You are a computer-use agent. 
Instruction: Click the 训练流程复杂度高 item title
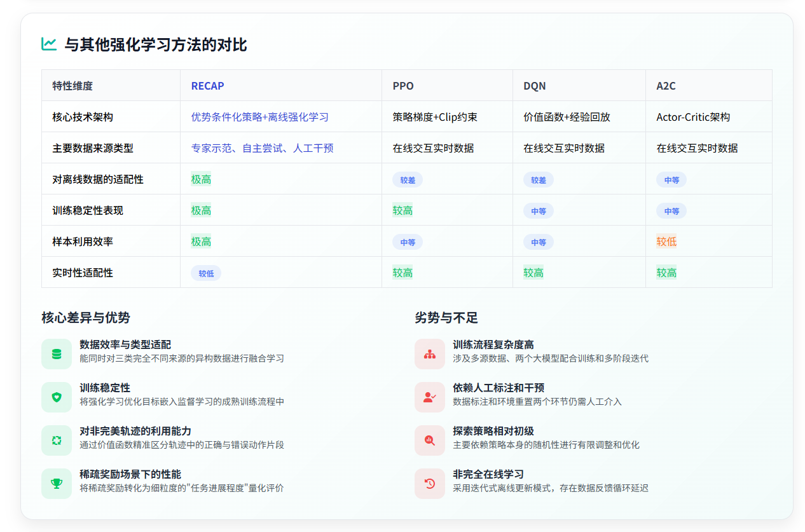493,344
